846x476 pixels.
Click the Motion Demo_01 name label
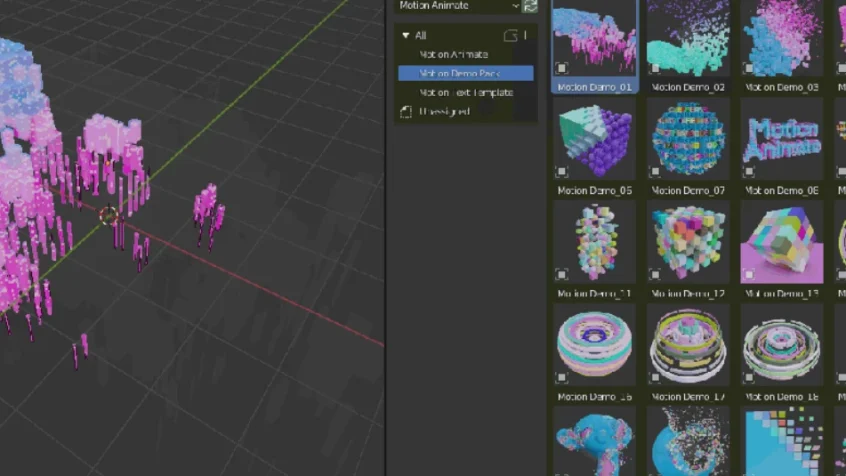coord(595,87)
